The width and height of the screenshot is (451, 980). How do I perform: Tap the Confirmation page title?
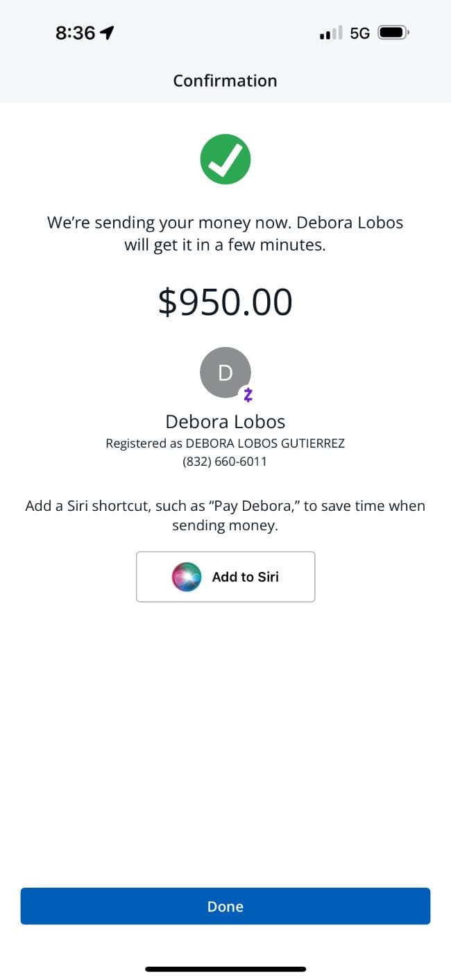(x=225, y=81)
